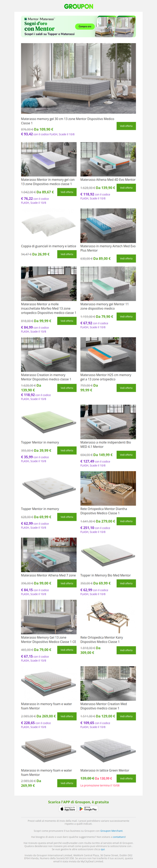Screen dimensions: 157x868
Task: Open the Groupon Merchant link
Action: point(111,831)
